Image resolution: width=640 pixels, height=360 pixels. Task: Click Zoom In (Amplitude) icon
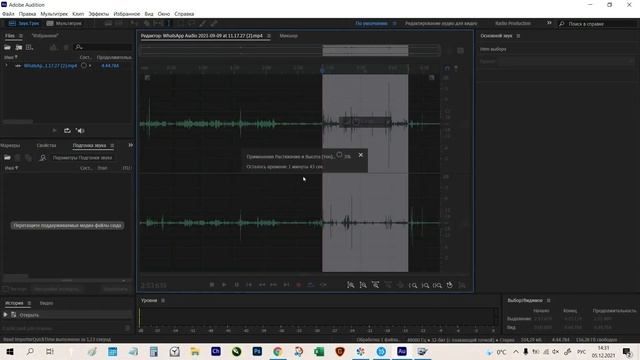tap(351, 285)
